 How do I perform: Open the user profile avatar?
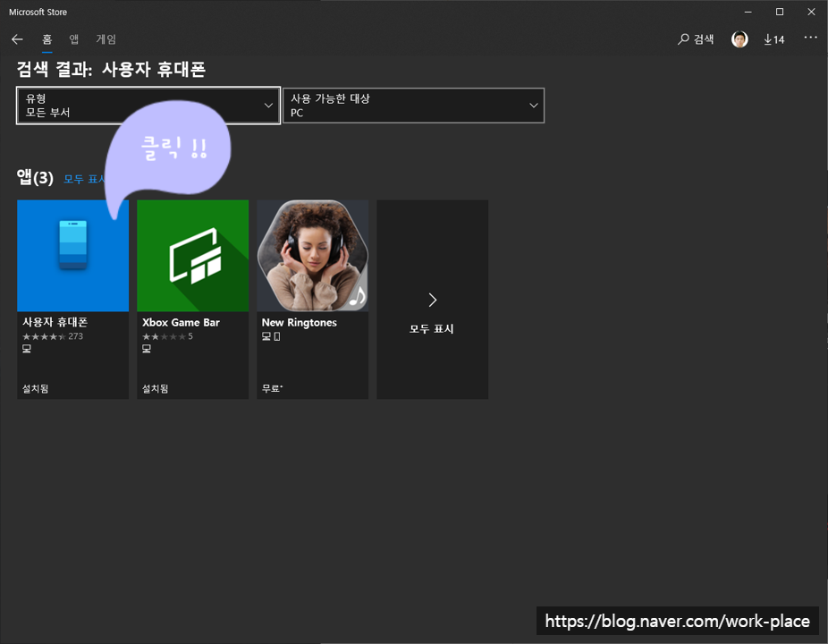click(739, 39)
